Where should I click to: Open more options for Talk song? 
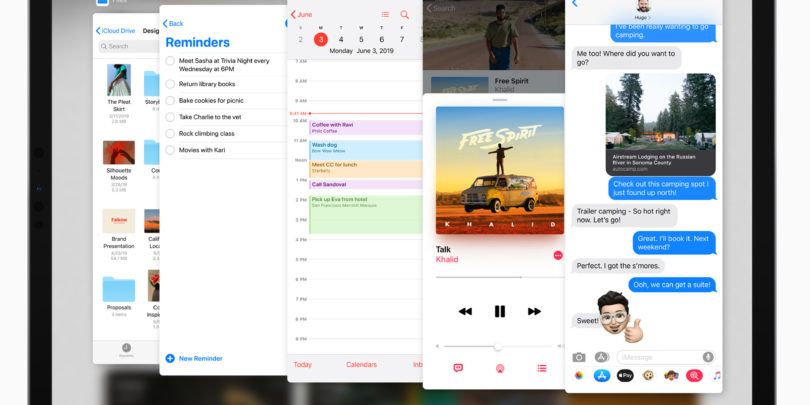557,255
